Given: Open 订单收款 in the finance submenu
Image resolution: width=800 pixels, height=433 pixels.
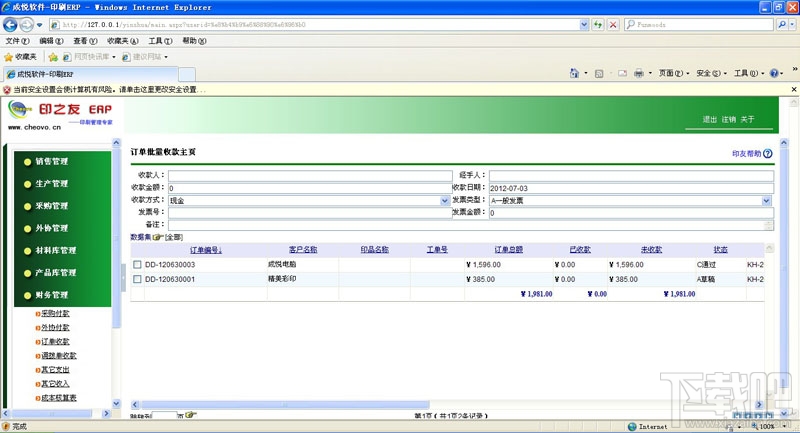Looking at the screenshot, I should pyautogui.click(x=55, y=342).
